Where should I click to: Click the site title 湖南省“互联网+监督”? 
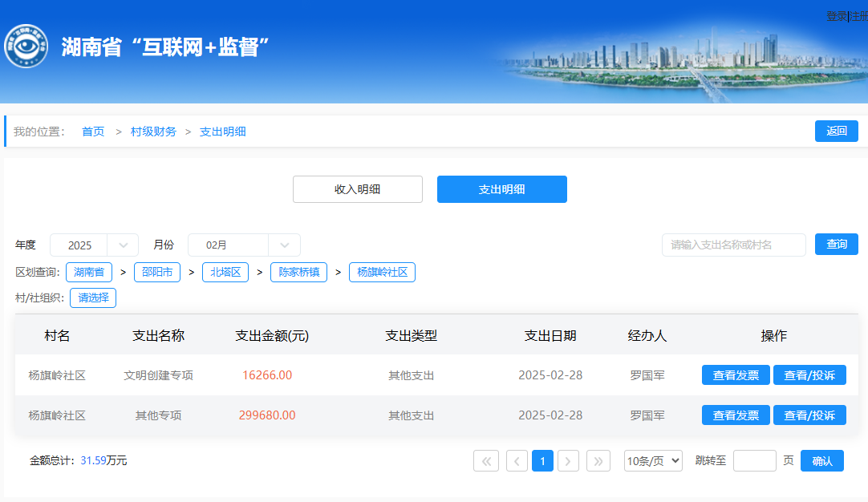click(165, 47)
